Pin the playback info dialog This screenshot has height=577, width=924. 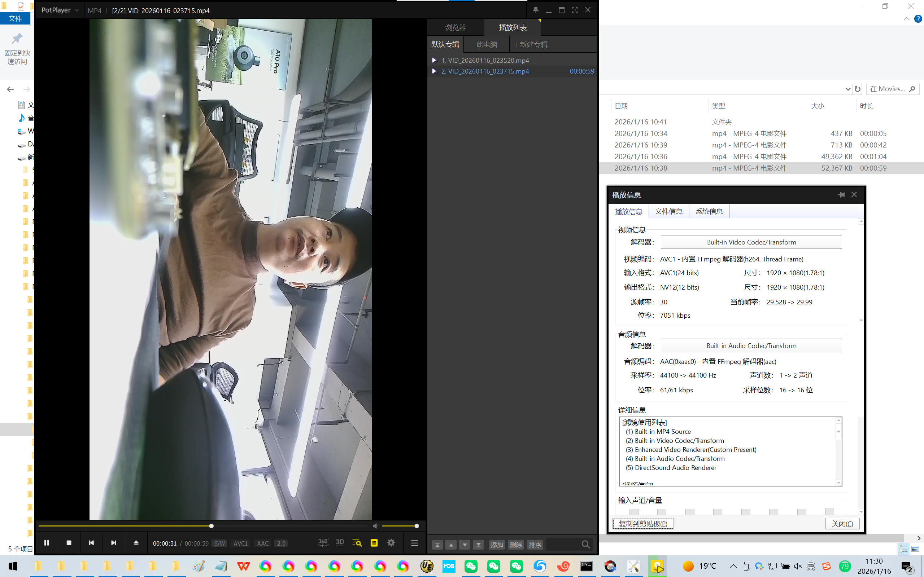(841, 195)
